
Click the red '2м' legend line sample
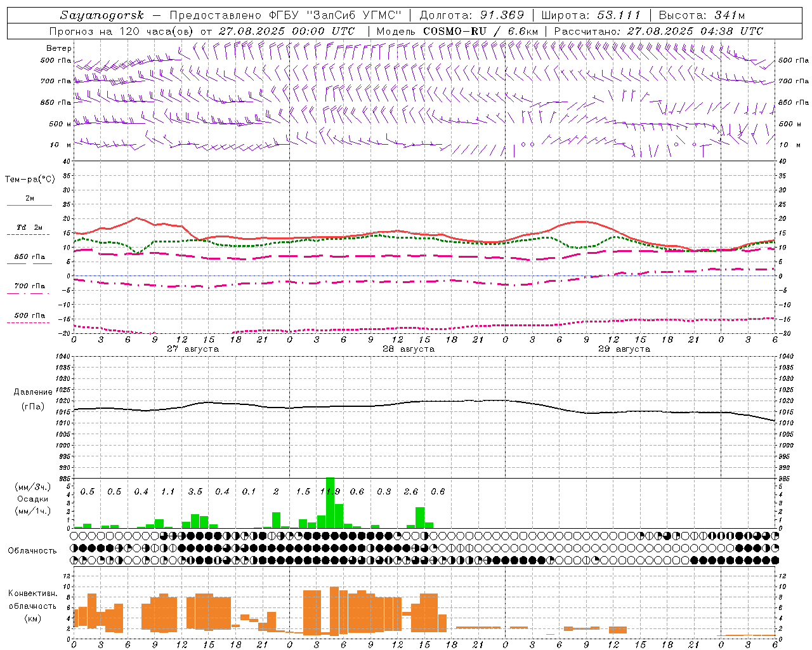click(x=29, y=205)
